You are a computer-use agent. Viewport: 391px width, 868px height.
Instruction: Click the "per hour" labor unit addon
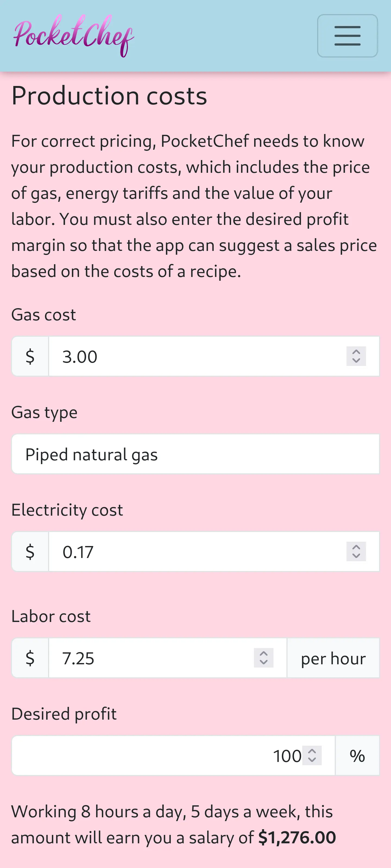click(x=333, y=658)
